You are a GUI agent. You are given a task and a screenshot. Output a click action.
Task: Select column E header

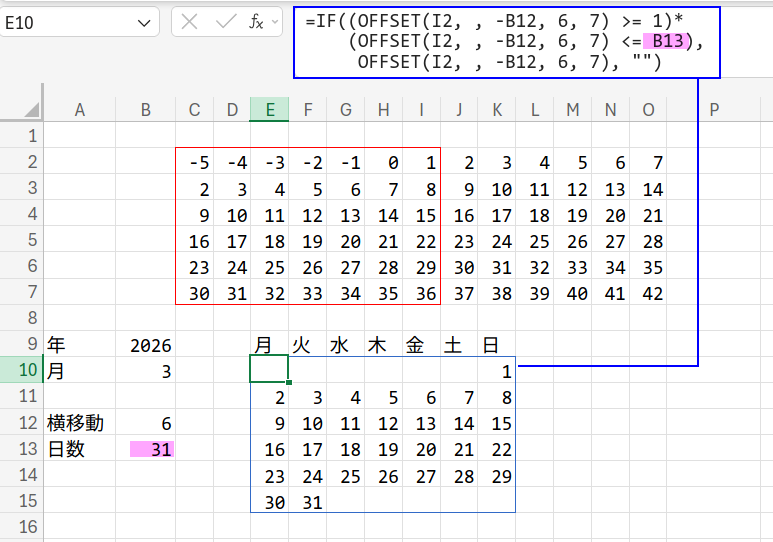[x=269, y=109]
